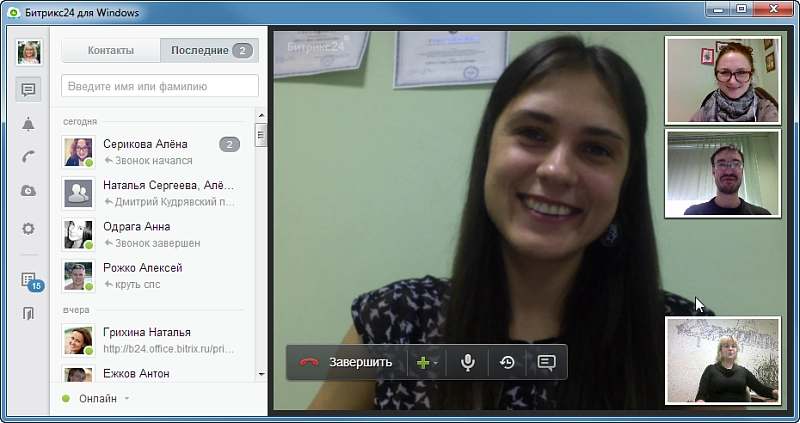This screenshot has height=423, width=800.
Task: Open the in-call chat icon
Action: click(x=546, y=362)
